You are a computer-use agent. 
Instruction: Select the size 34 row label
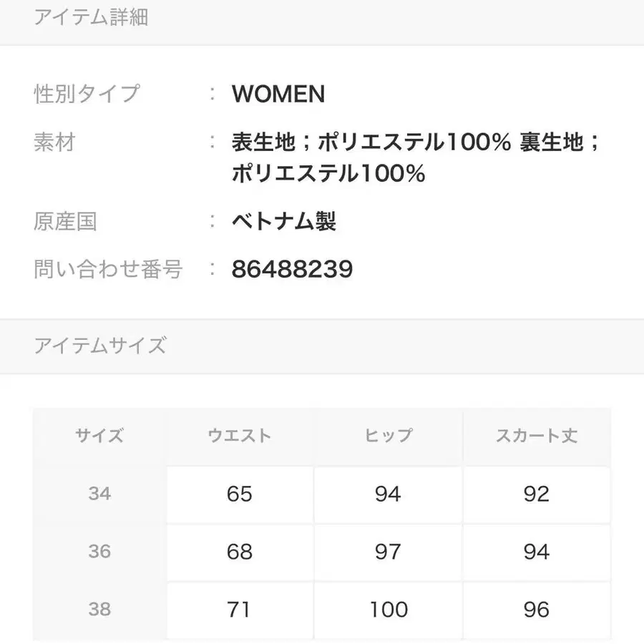tap(99, 494)
